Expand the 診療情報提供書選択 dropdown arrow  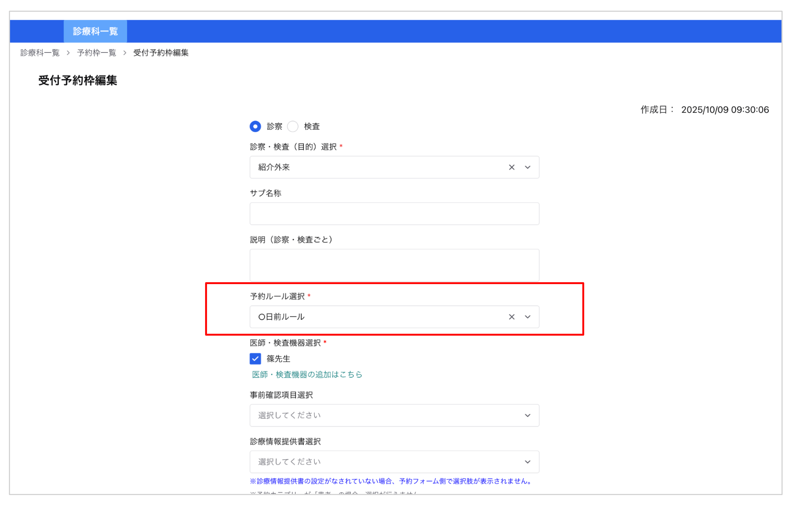tap(528, 462)
